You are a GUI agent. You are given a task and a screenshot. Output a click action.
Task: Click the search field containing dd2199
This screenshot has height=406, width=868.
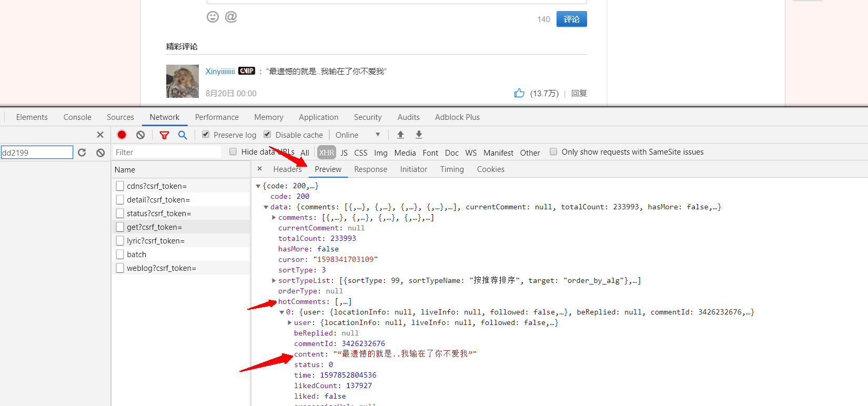click(x=37, y=153)
